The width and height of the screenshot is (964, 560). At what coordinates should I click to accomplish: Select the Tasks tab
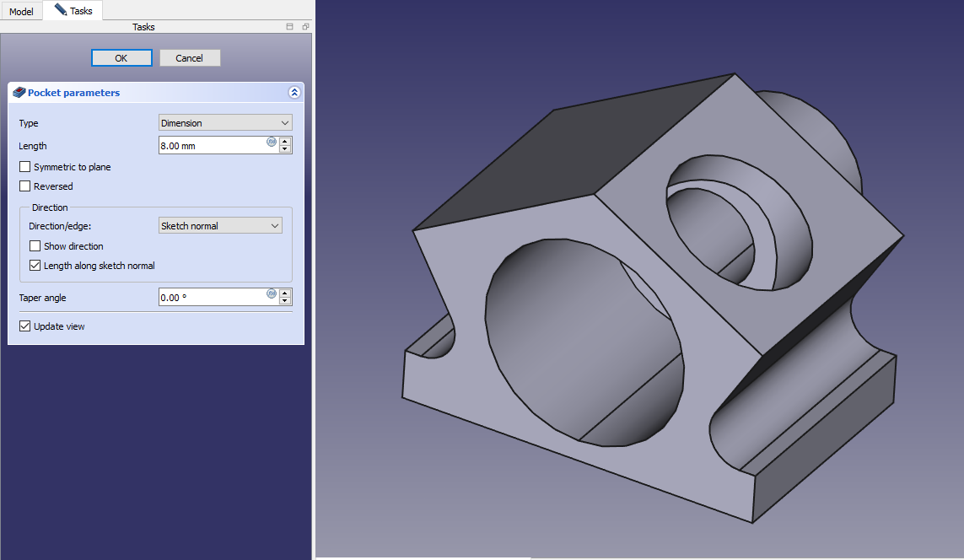point(73,11)
